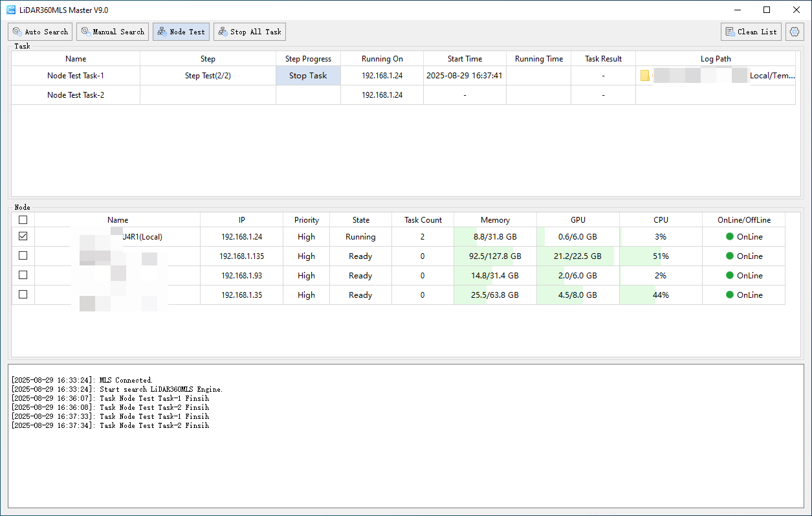Uncheck the node 192.168.1.24 checkbox

pos(23,237)
